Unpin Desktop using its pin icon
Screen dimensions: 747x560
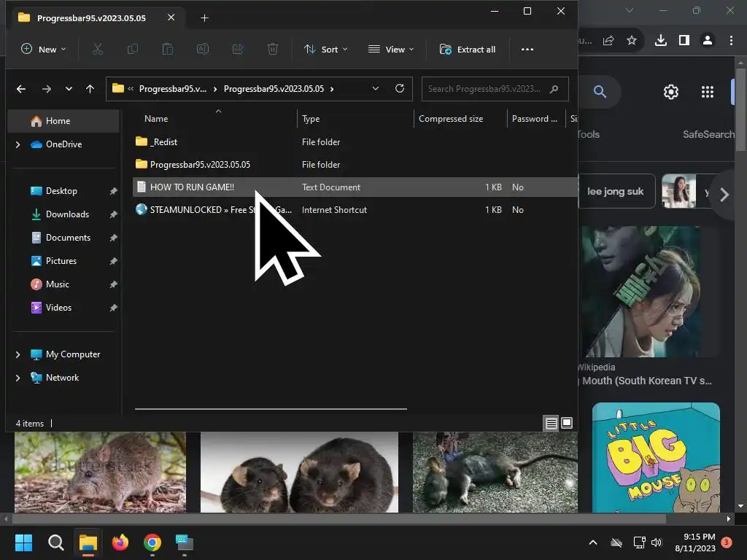pos(113,192)
